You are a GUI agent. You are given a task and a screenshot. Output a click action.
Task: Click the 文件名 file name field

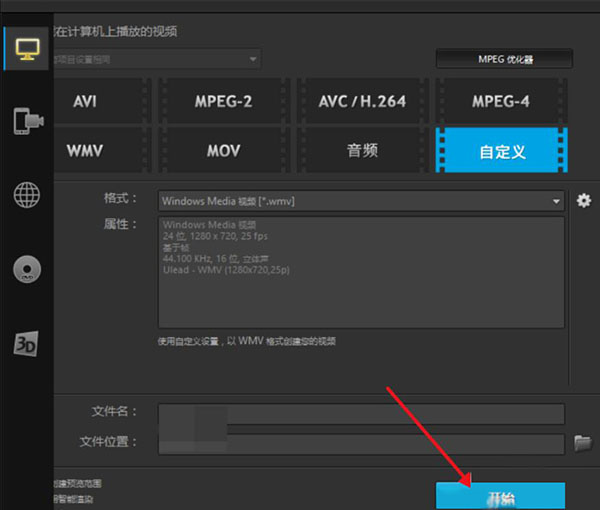click(x=361, y=414)
